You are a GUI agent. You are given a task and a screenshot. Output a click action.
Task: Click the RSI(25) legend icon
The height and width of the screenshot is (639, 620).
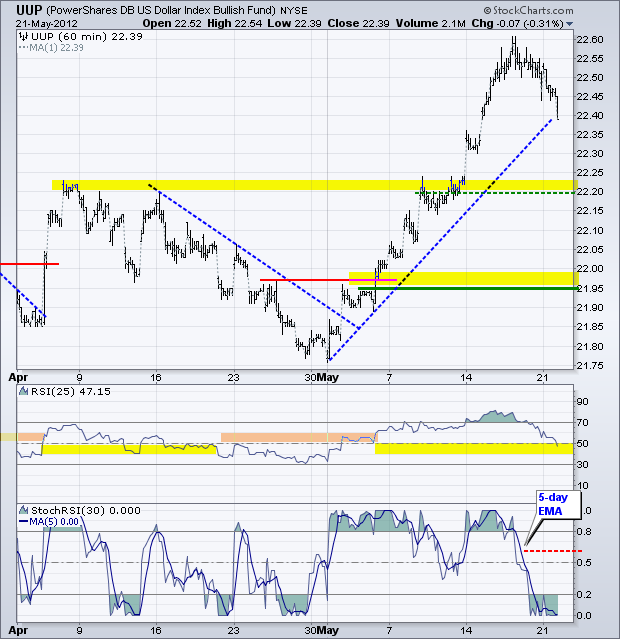(x=24, y=392)
